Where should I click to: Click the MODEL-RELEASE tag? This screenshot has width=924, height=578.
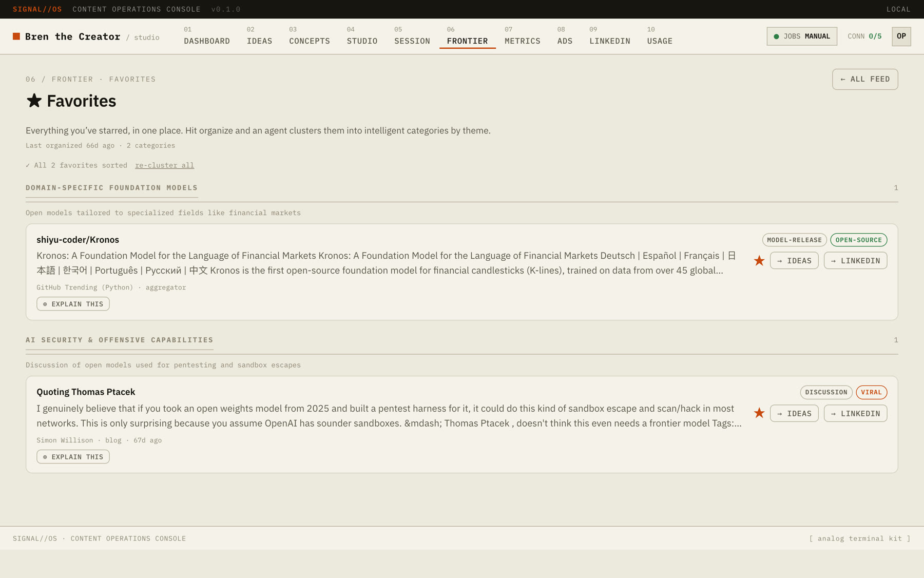794,240
